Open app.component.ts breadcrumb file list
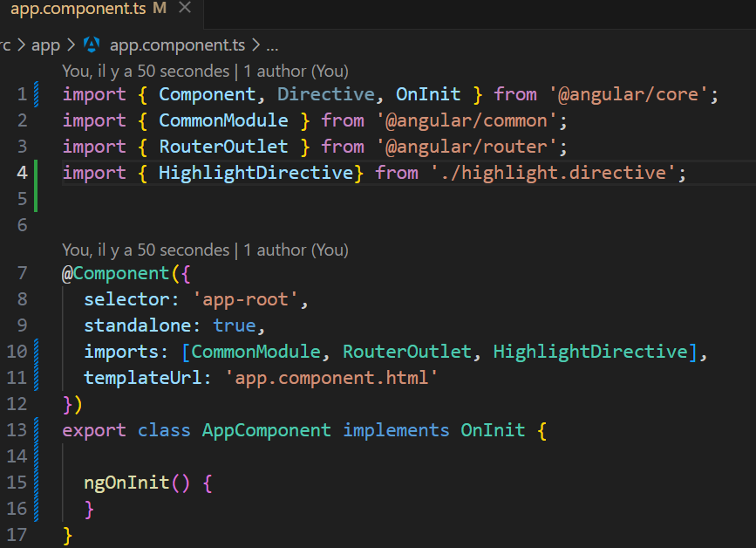Image resolution: width=756 pixels, height=548 pixels. pos(177,45)
